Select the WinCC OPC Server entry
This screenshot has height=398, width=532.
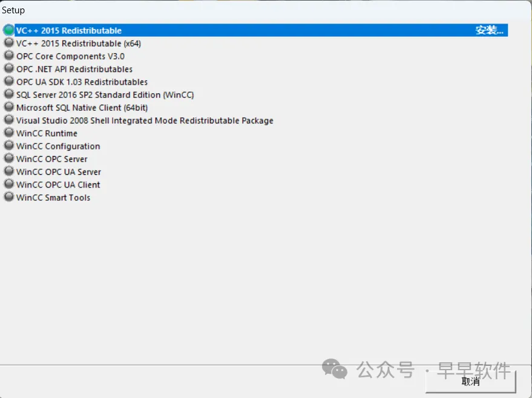[x=51, y=159]
